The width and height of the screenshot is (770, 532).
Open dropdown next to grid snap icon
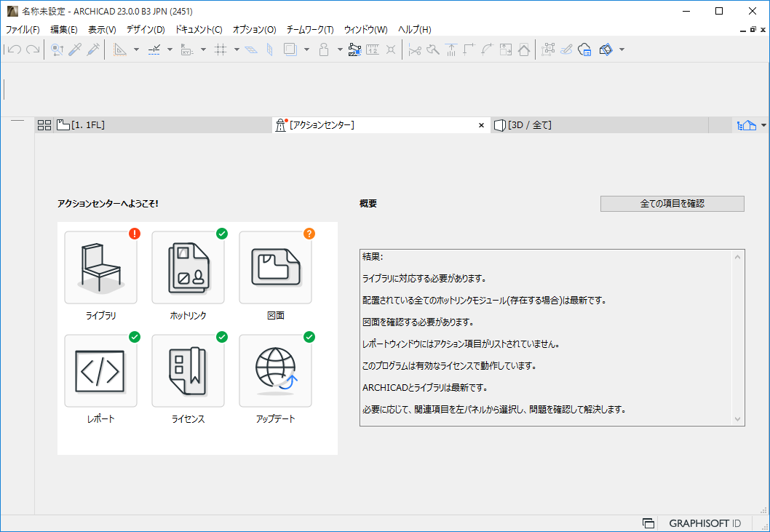point(237,49)
